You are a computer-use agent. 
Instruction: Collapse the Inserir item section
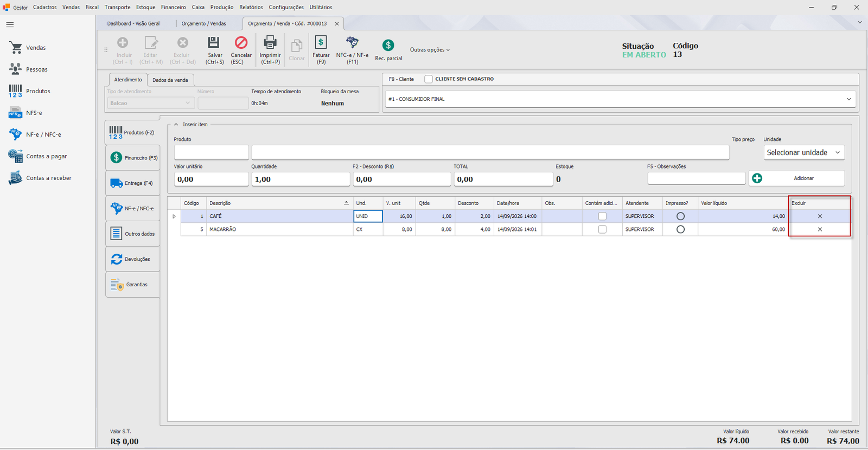click(176, 125)
